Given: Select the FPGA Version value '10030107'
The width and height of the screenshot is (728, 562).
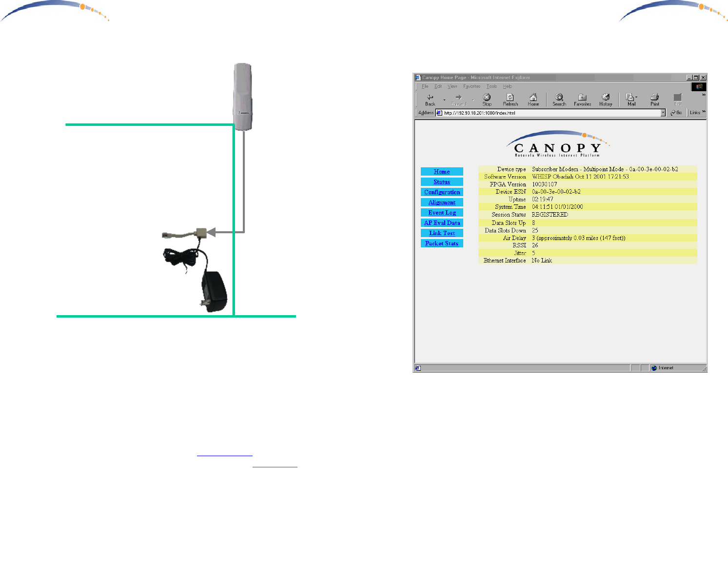Looking at the screenshot, I should coord(544,184).
